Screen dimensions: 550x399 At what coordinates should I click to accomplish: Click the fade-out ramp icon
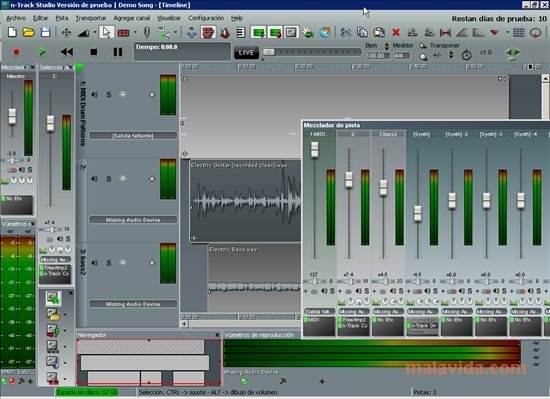pyautogui.click(x=478, y=33)
